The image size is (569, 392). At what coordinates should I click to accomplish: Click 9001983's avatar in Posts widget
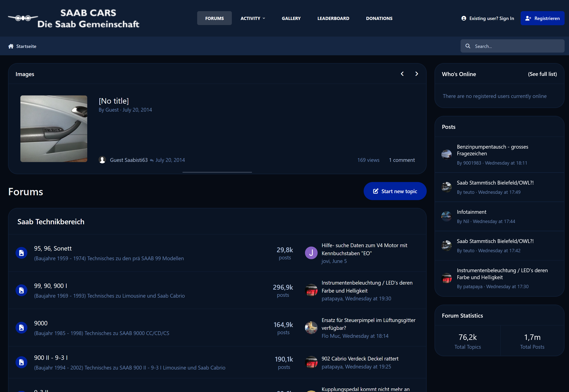446,154
